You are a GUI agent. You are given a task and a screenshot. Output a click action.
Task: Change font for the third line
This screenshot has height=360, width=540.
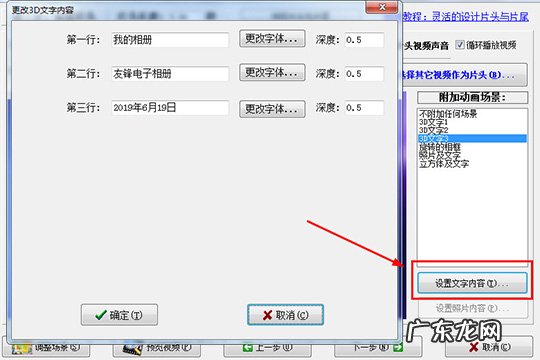pos(272,109)
